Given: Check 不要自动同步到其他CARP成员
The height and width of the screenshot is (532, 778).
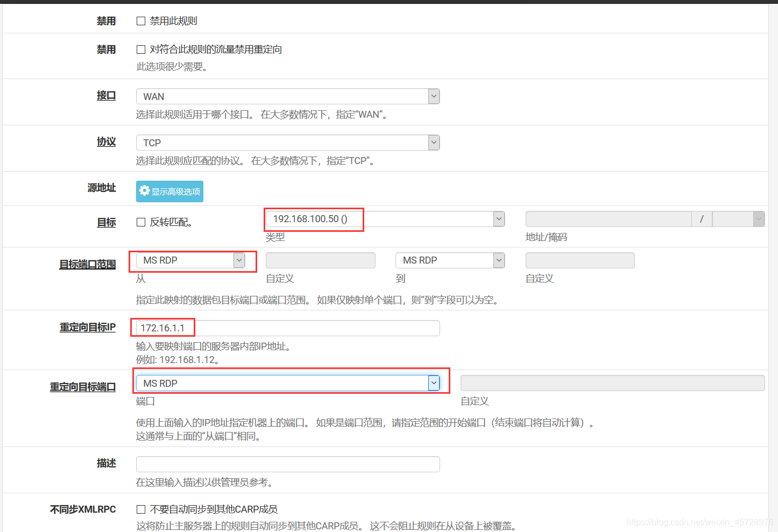Looking at the screenshot, I should [141, 509].
